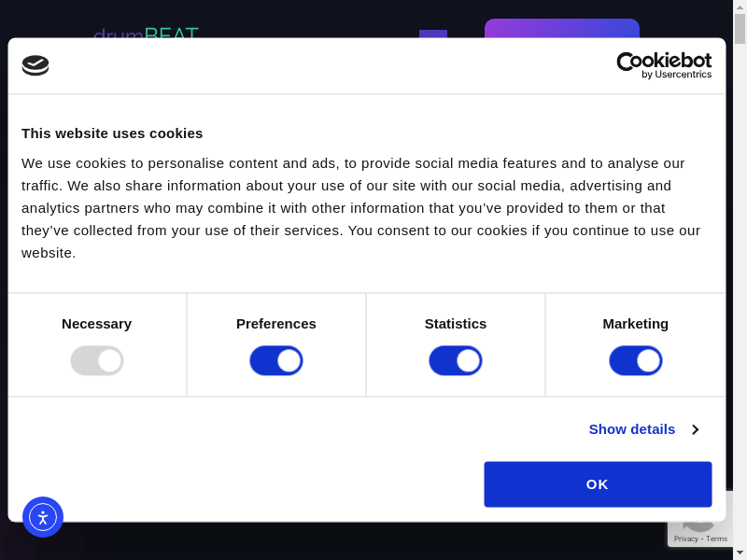747x560 pixels.
Task: Click the scrollbar up arrow
Action: [x=740, y=7]
